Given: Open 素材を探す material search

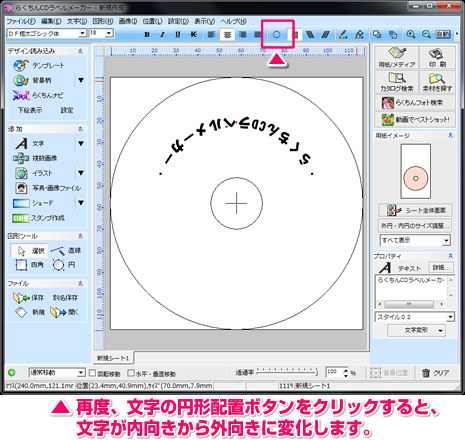Looking at the screenshot, I should tap(437, 82).
